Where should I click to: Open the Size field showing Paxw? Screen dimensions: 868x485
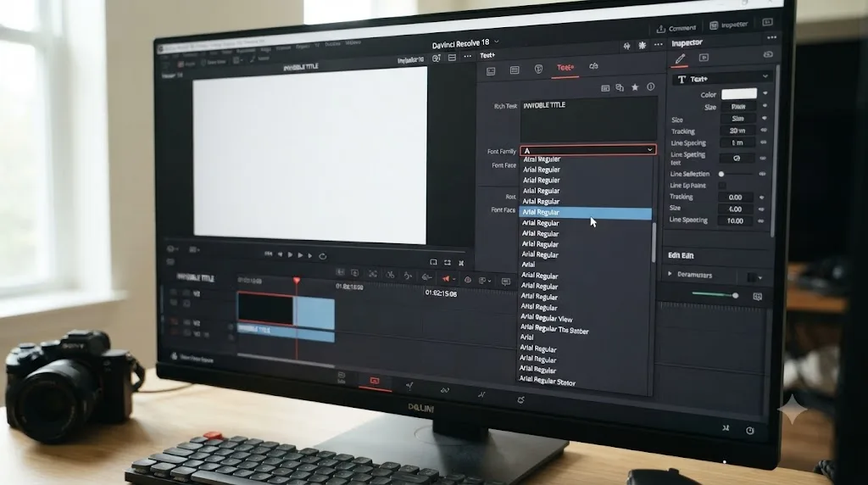[x=738, y=106]
